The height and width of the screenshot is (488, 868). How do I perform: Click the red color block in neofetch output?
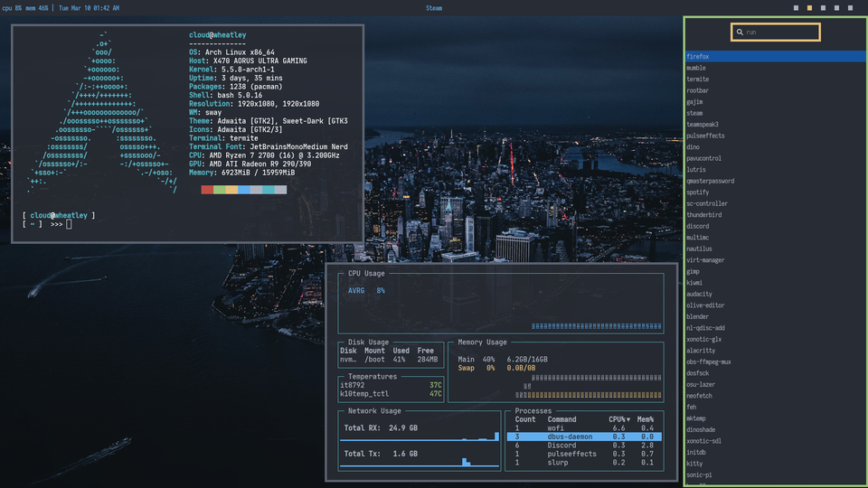[x=207, y=190]
